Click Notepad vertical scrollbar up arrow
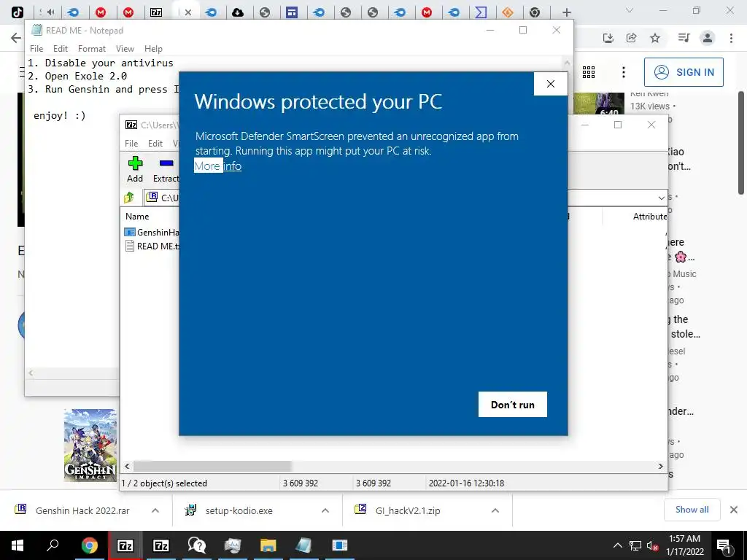This screenshot has width=747, height=560. tap(567, 63)
